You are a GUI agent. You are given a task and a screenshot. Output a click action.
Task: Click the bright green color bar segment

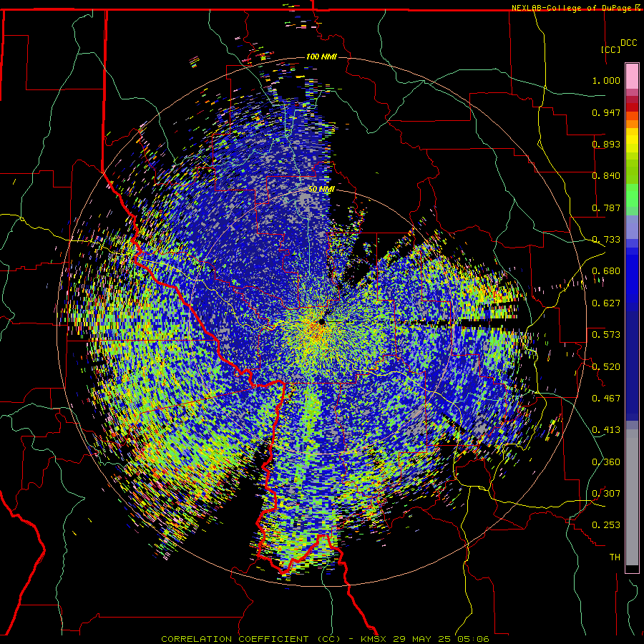coord(632,195)
